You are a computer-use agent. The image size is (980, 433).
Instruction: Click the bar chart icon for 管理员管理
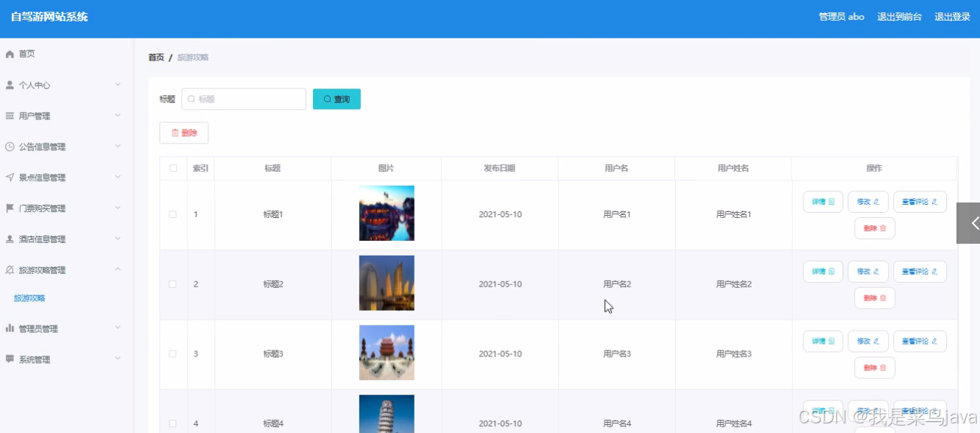coord(10,328)
